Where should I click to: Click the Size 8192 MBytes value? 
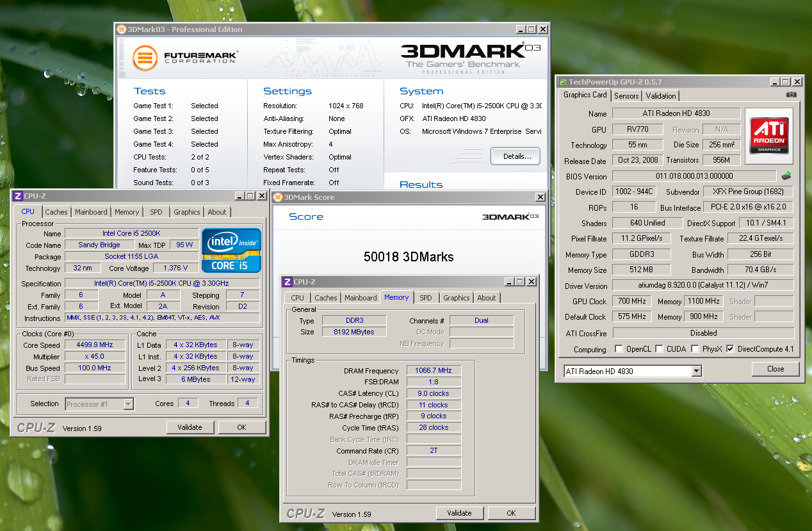(354, 332)
